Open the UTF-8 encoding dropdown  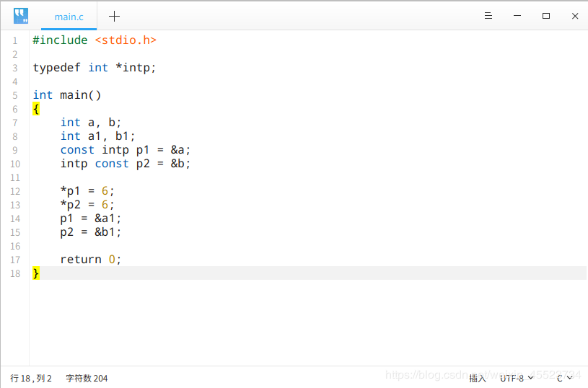coord(517,378)
